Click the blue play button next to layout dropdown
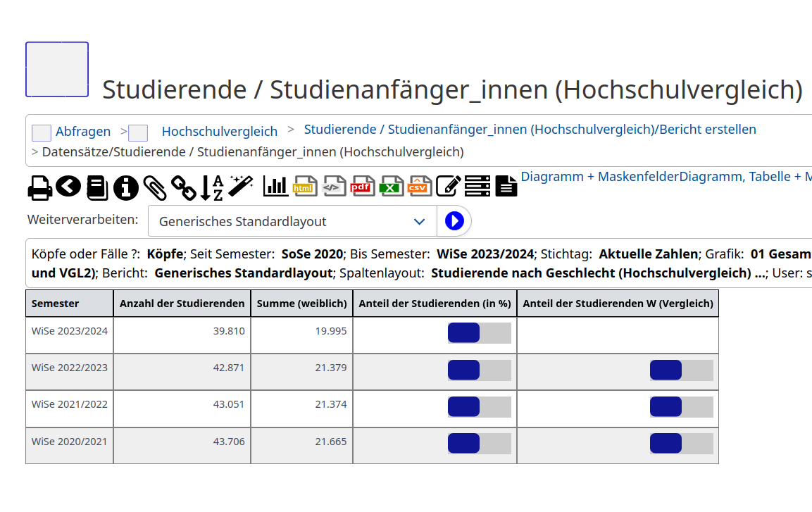The image size is (812, 512). pos(454,221)
